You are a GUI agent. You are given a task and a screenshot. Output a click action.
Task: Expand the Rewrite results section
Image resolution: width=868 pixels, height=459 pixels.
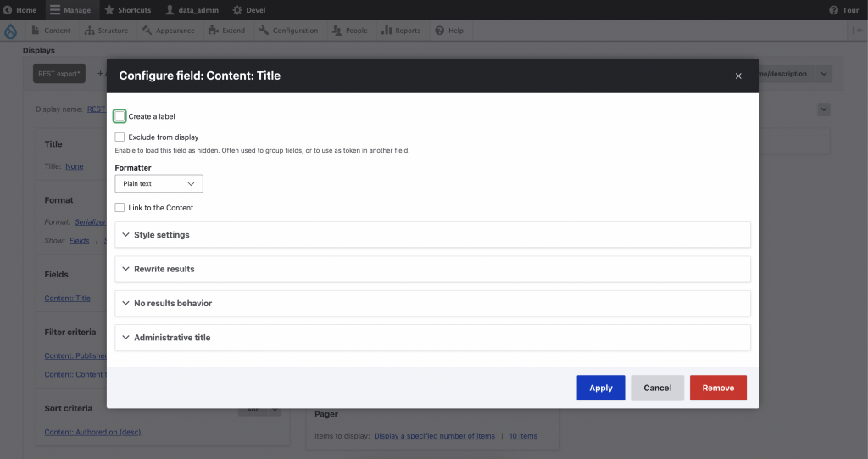pos(164,269)
